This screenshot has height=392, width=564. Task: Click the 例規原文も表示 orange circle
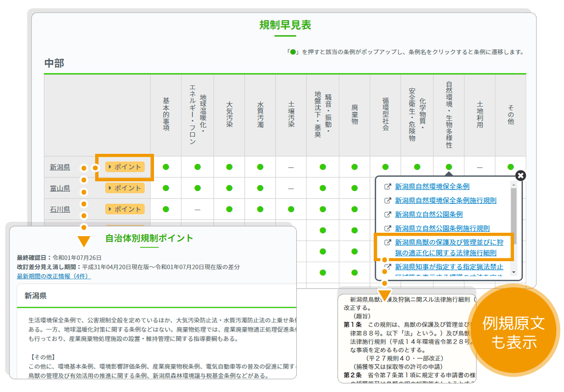[513, 332]
